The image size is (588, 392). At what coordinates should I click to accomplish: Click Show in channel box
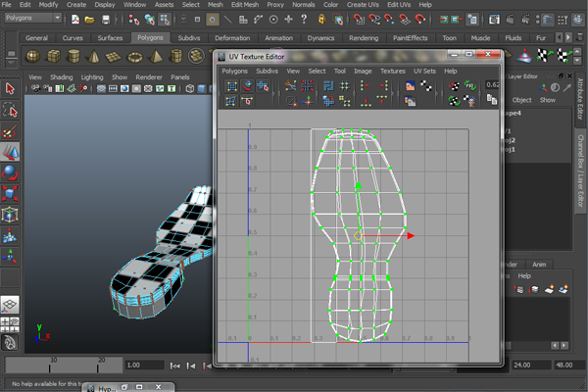pos(548,100)
